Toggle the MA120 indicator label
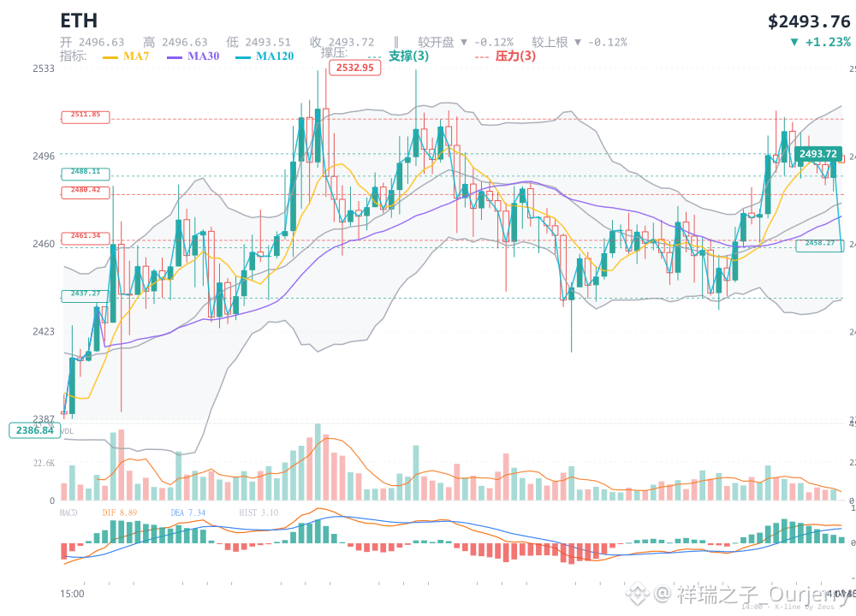Image resolution: width=856 pixels, height=616 pixels. 275,56
